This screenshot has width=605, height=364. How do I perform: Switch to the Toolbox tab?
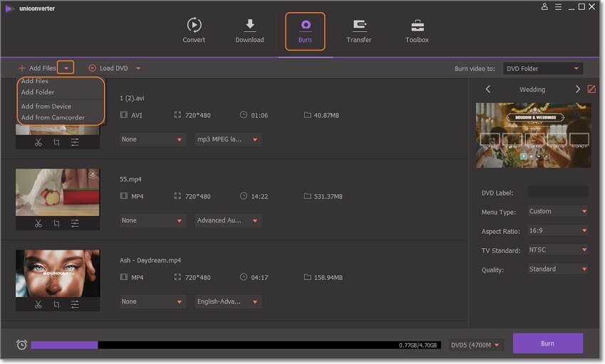pyautogui.click(x=417, y=31)
